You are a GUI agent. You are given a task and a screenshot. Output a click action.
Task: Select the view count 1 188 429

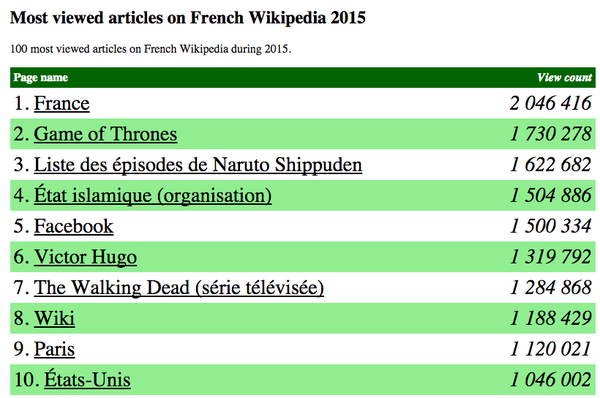click(551, 318)
